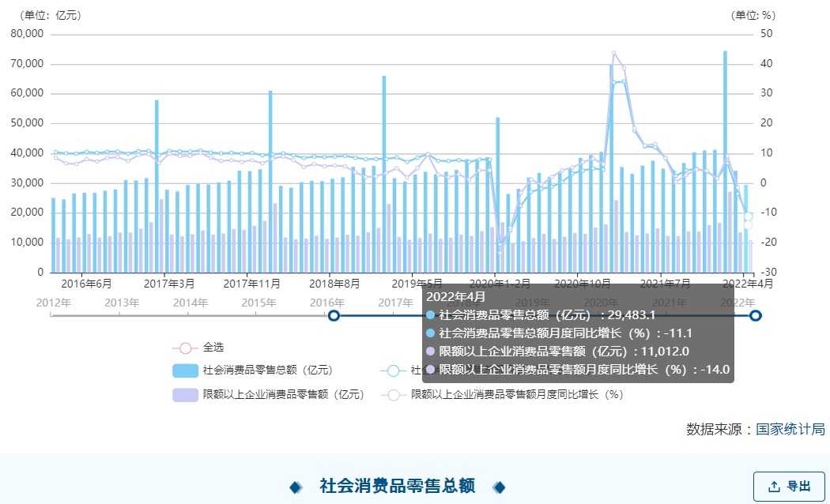Click the 社会消费品零售总额 section heading
This screenshot has height=504, width=830.
(397, 486)
